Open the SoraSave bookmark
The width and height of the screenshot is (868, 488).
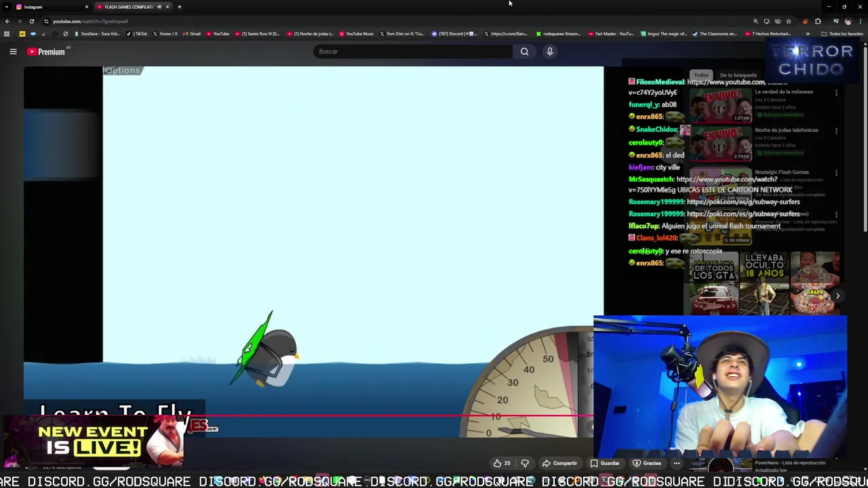coord(97,34)
